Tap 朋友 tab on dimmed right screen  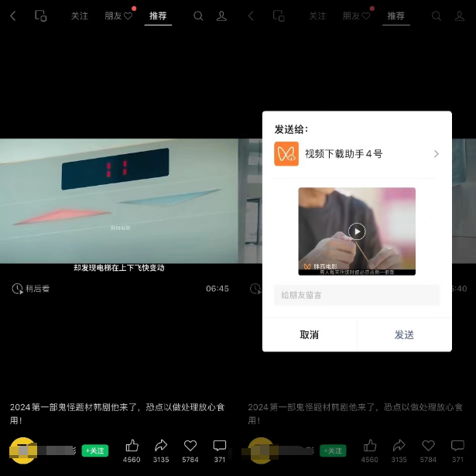point(357,15)
